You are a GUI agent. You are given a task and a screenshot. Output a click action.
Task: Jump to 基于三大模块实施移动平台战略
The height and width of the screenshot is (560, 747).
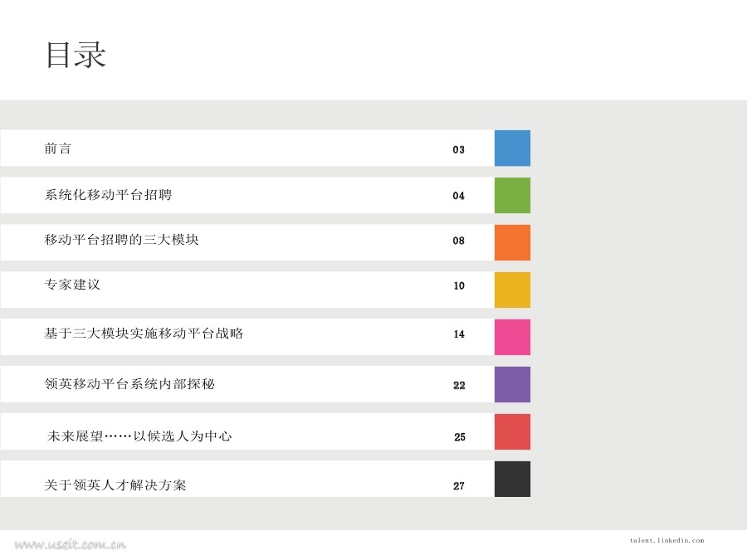pos(144,334)
